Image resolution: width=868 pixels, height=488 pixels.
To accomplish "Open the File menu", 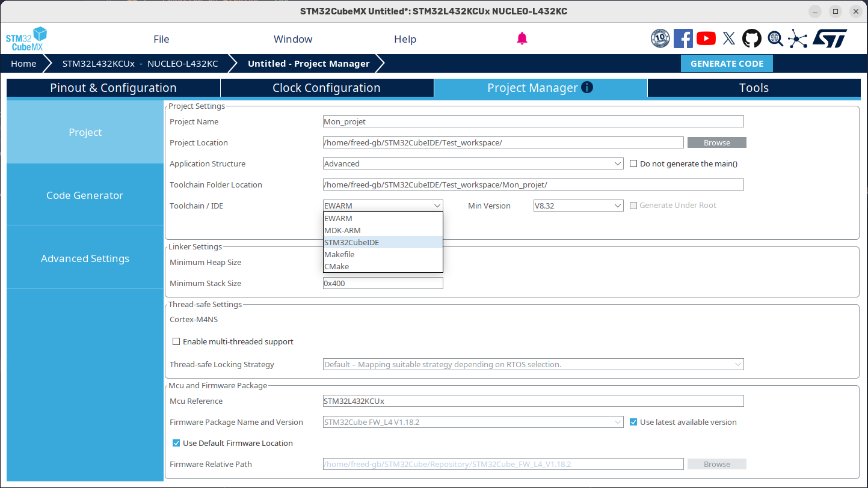I will [x=161, y=39].
